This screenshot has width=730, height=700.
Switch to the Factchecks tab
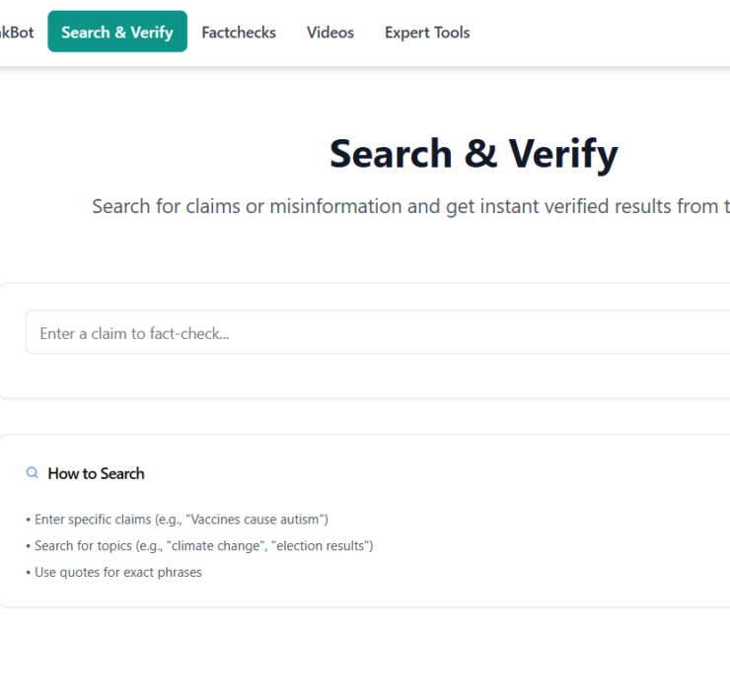239,33
